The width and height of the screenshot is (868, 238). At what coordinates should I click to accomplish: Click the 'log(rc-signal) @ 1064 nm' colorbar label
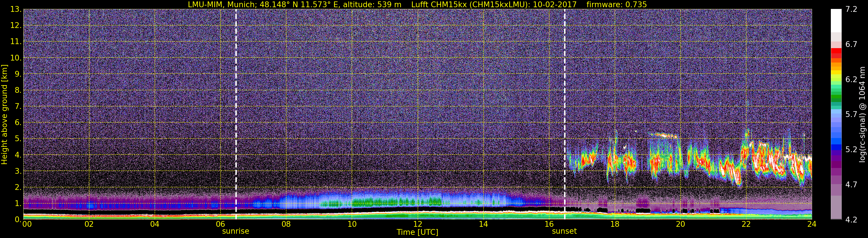coord(862,115)
